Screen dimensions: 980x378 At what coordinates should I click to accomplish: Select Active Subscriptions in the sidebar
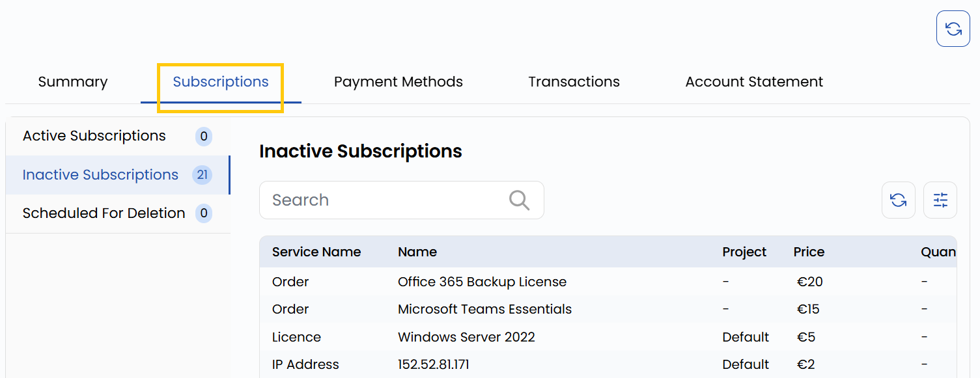point(94,136)
